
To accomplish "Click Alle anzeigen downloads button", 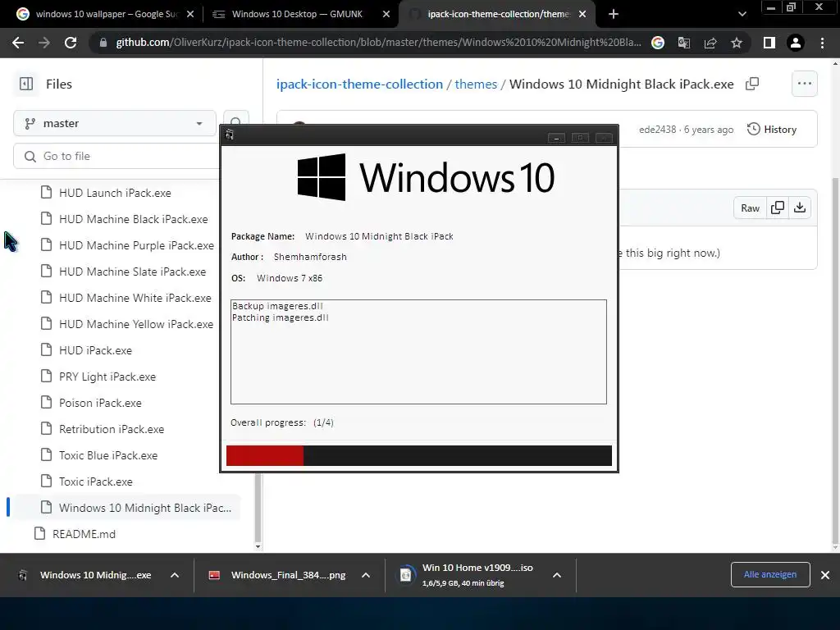I will pyautogui.click(x=770, y=574).
